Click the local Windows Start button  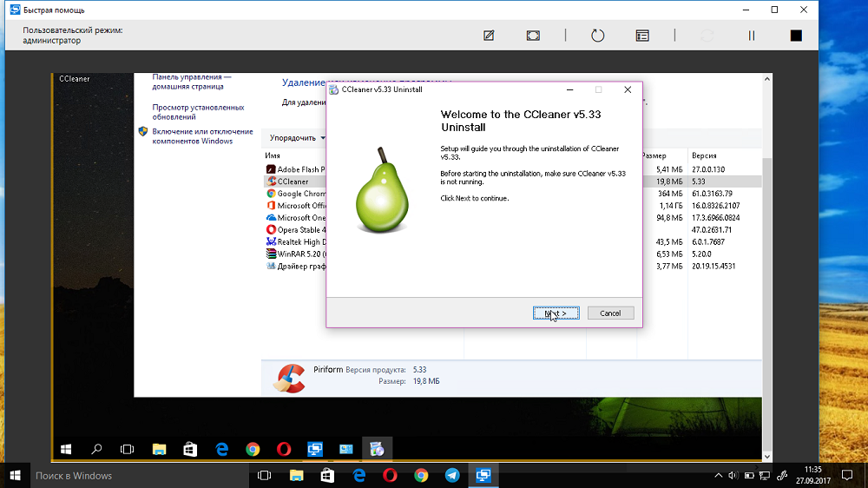(x=15, y=476)
